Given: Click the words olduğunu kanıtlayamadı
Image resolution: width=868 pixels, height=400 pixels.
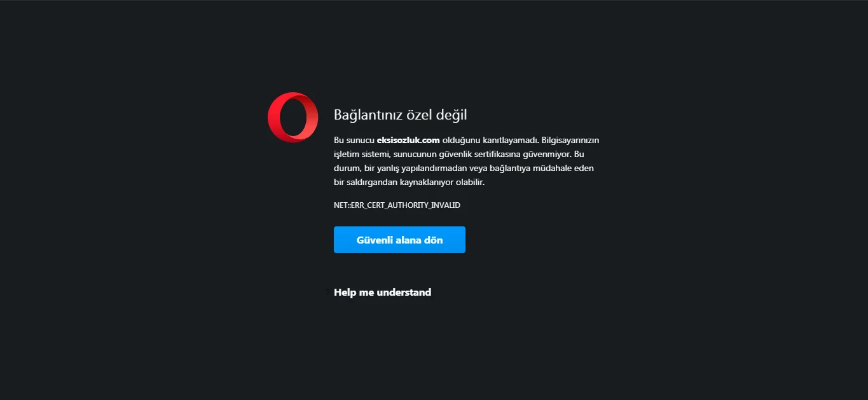Looking at the screenshot, I should click(x=490, y=140).
